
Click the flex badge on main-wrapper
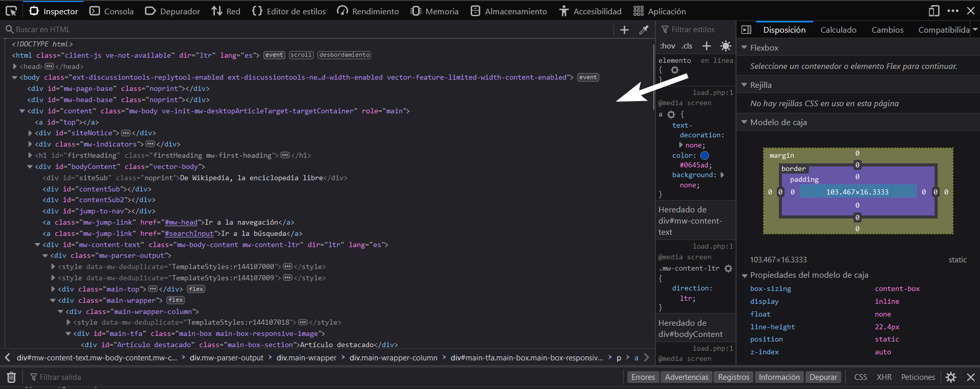[176, 300]
